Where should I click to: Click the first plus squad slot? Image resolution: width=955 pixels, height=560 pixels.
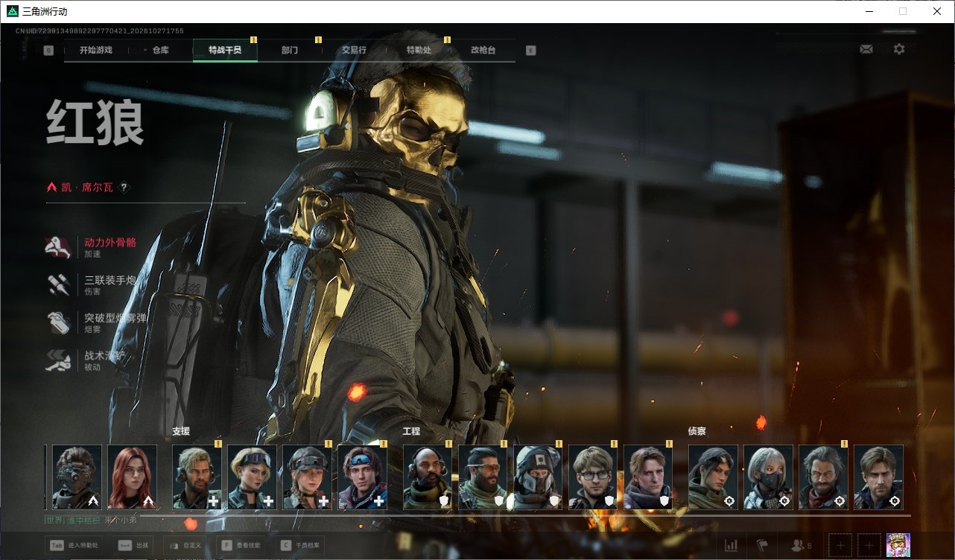[x=840, y=545]
